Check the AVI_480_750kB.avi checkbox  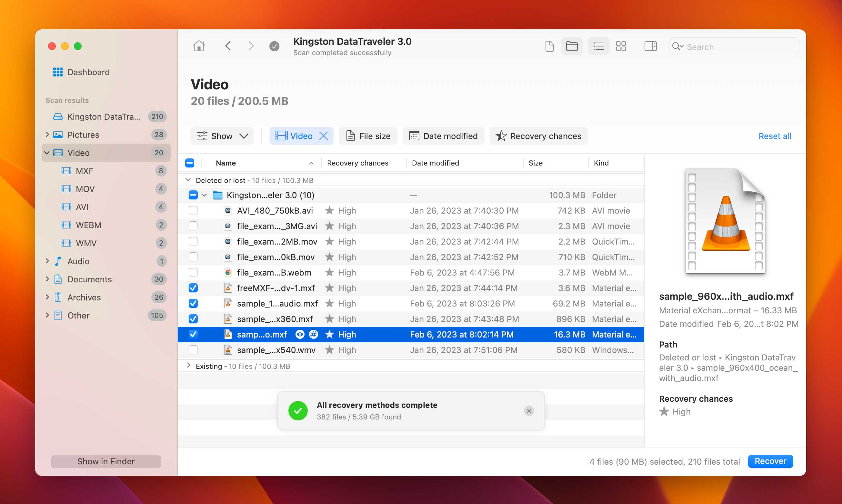point(193,211)
